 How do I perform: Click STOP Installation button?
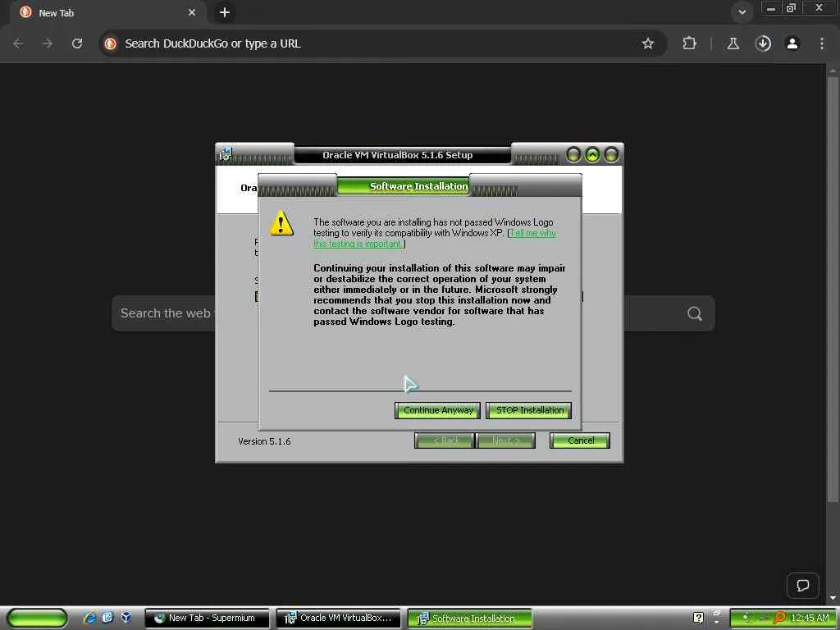[529, 410]
